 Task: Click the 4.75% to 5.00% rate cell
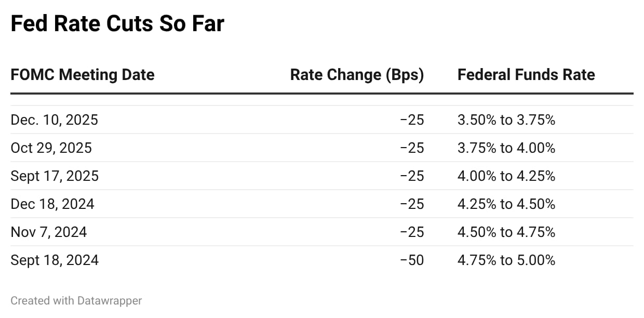tap(506, 260)
